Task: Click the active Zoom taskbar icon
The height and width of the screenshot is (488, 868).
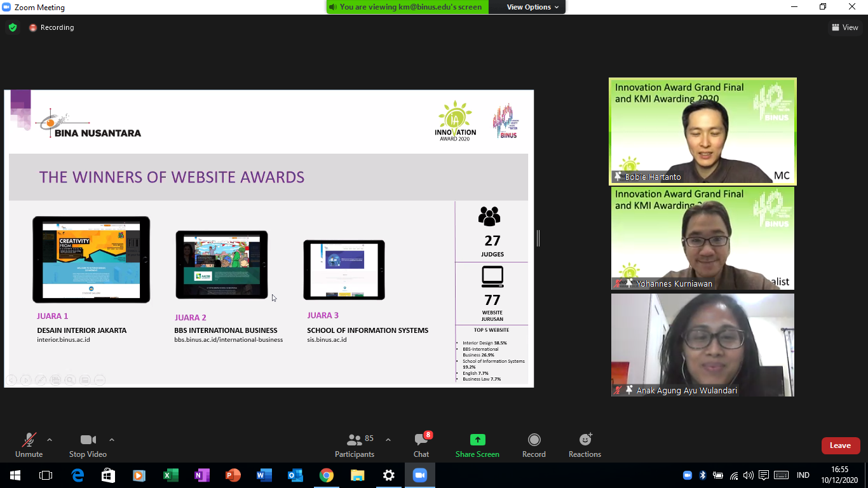Action: [x=420, y=475]
